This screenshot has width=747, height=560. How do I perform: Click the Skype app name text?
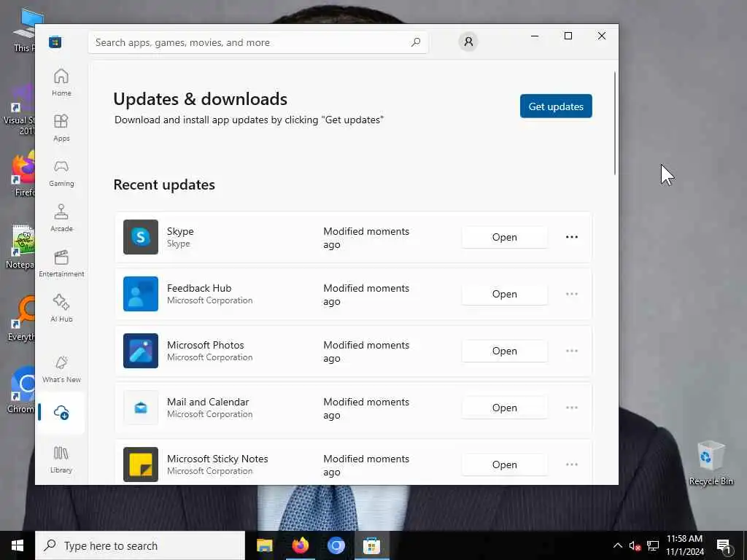click(180, 231)
